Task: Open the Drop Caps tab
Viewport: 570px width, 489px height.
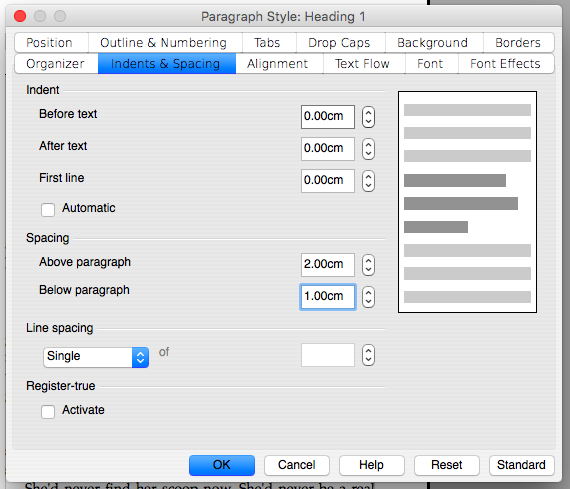Action: tap(340, 43)
